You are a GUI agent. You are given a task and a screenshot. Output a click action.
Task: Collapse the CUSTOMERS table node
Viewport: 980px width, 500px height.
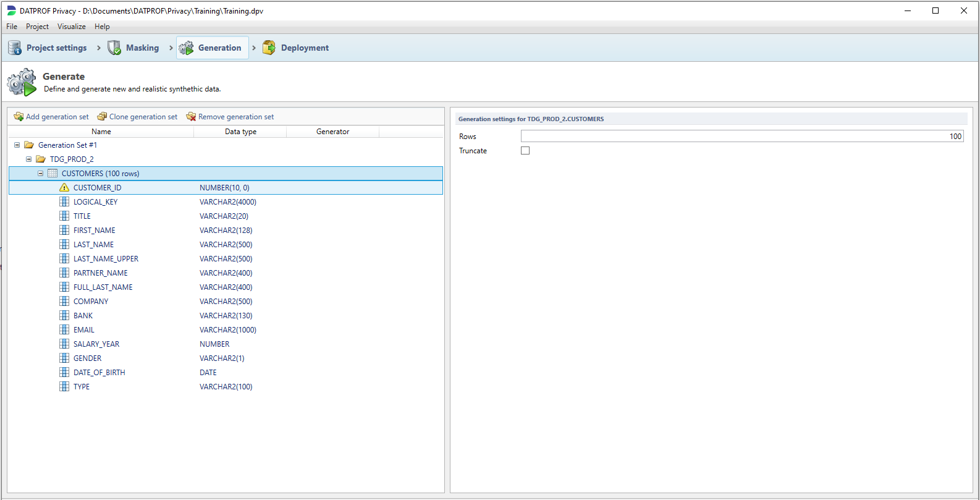click(40, 174)
